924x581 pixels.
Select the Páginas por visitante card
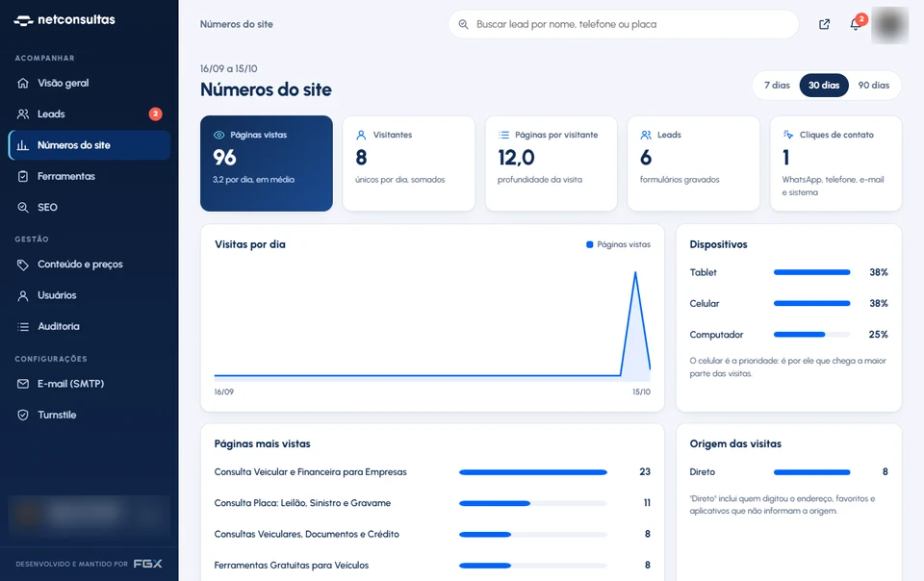coord(551,164)
